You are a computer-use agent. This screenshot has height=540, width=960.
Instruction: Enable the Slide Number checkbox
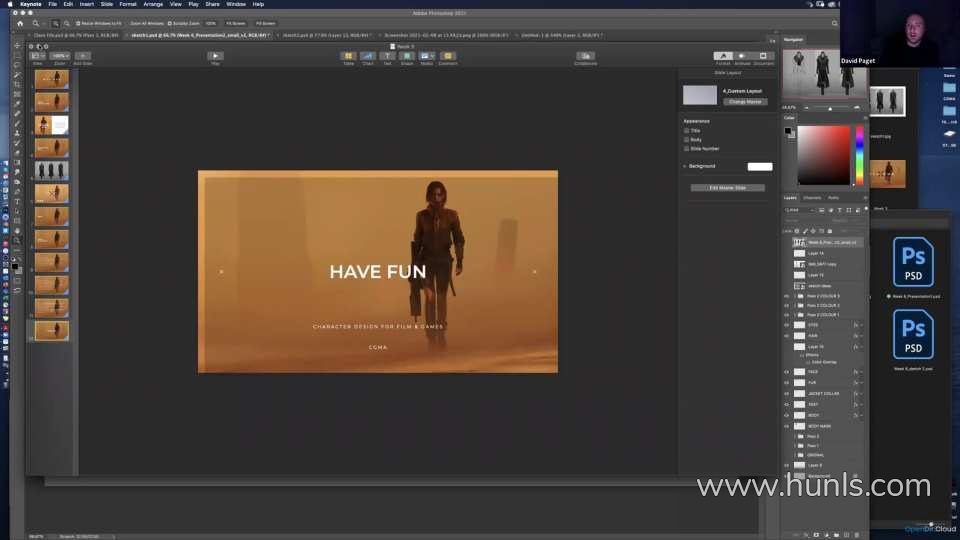pyautogui.click(x=686, y=149)
